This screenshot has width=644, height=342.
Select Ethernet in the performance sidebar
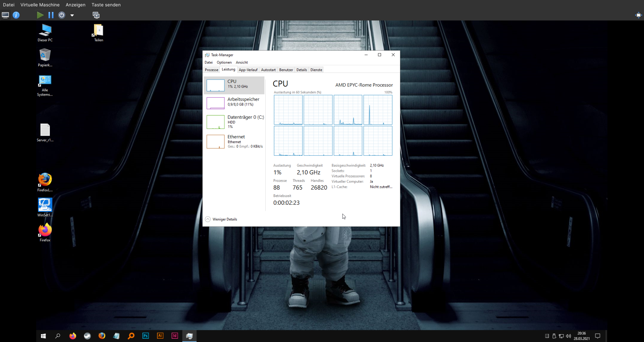[x=234, y=141]
